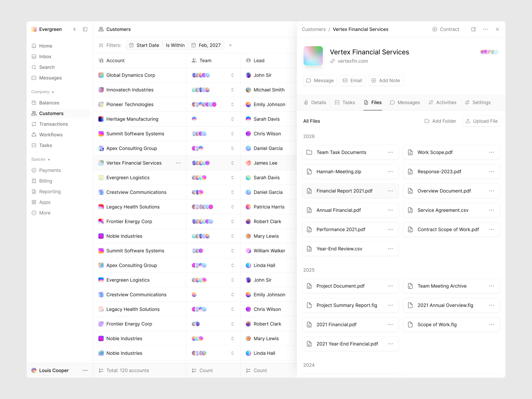
Task: Click the Message button
Action: point(320,81)
